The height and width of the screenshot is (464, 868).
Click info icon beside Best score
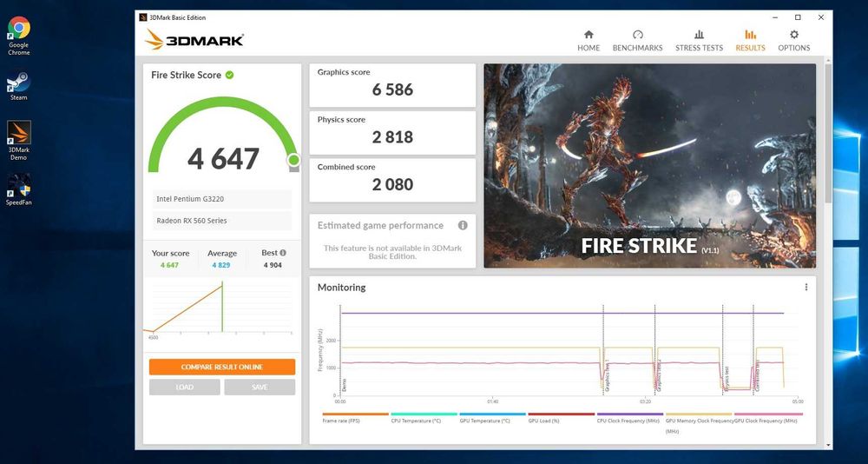tap(283, 252)
